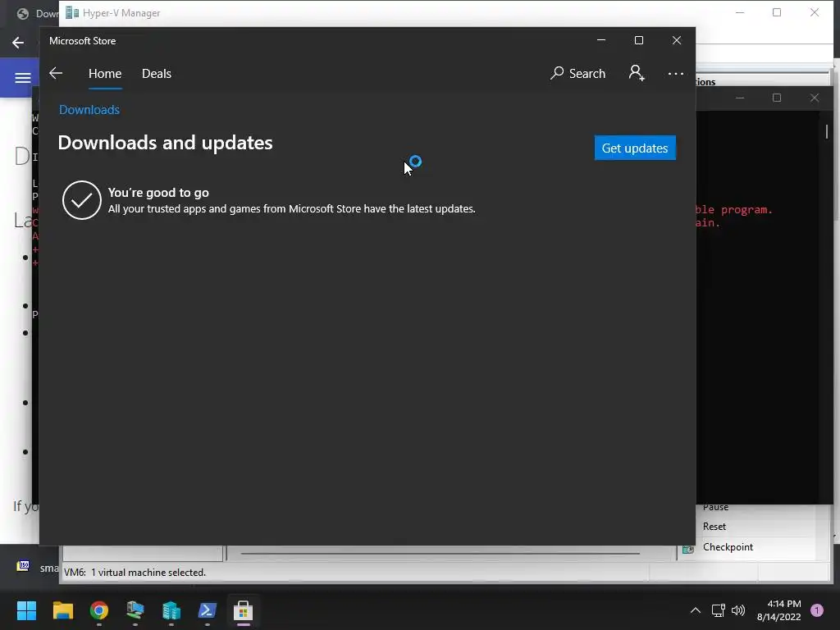Click the 'VM6: 1 virtual machine selected' status
This screenshot has width=840, height=630.
pyautogui.click(x=135, y=572)
